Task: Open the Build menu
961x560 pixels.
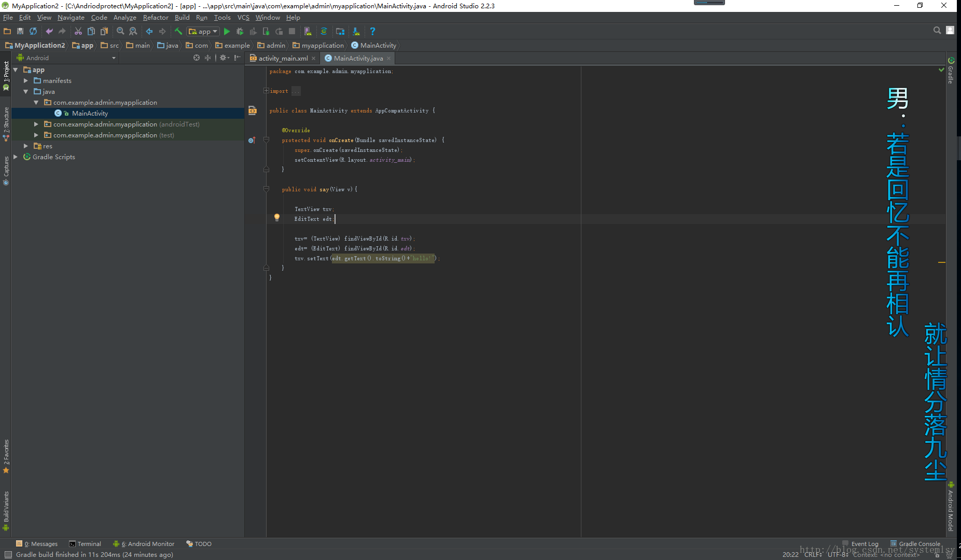Action: tap(182, 17)
